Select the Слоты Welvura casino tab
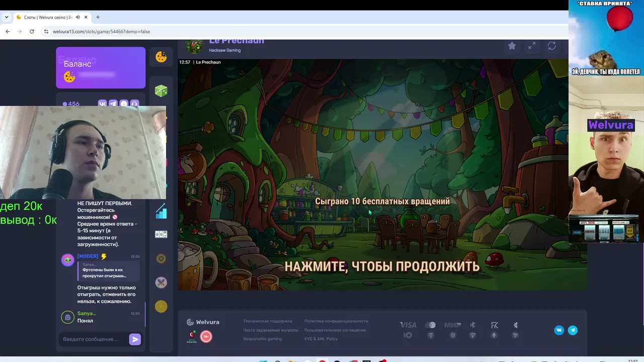644x362 pixels. coord(52,17)
